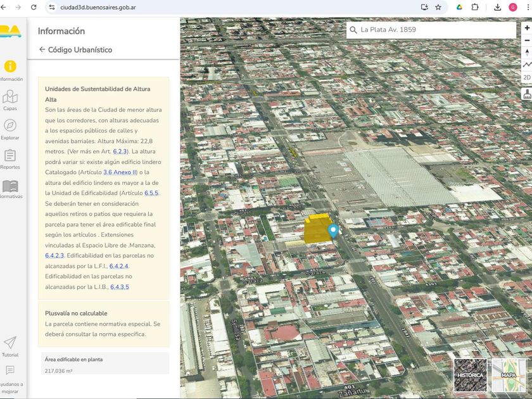This screenshot has width=532, height=399.
Task: Clear the map with the brush tool
Action: (527, 94)
